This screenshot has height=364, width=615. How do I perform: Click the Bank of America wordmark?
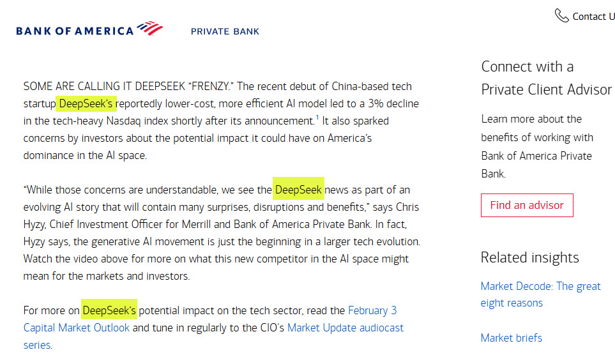click(x=75, y=31)
